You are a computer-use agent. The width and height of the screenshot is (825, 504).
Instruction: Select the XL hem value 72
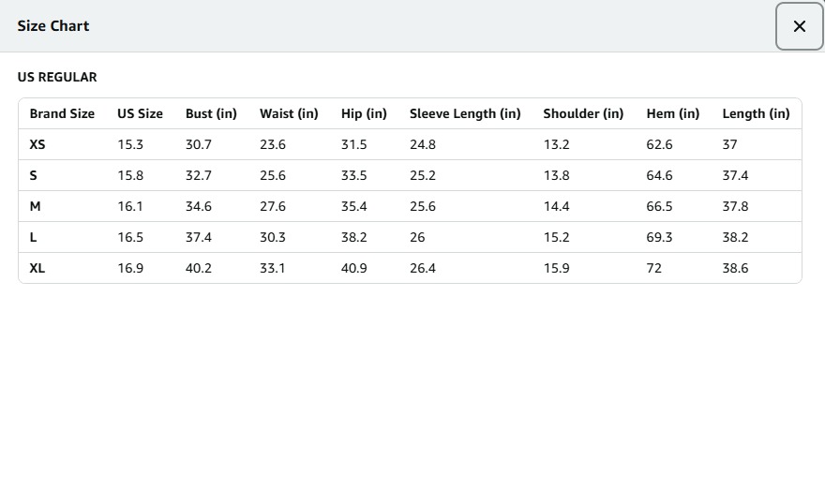(x=654, y=268)
